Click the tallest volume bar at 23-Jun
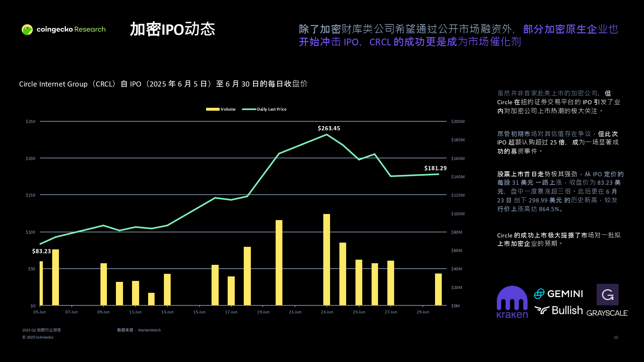This screenshot has height=362, width=644. pos(327,259)
